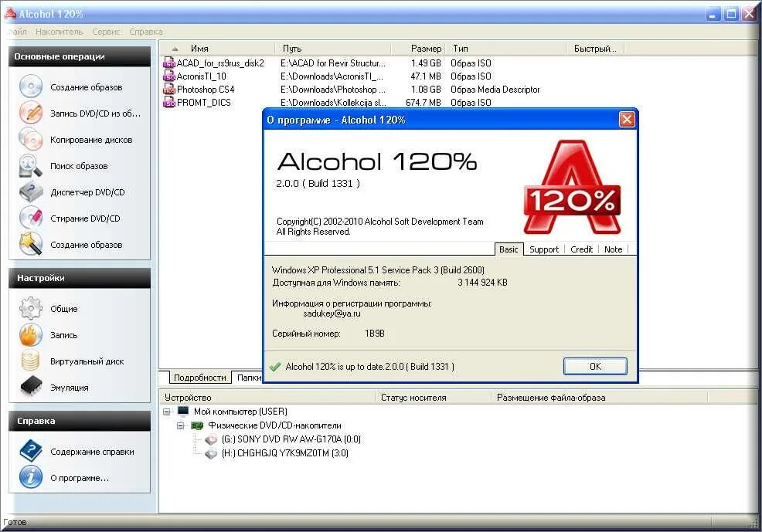Viewport: 762px width, 532px height.
Task: Click ISO icon of PROMT_DICS
Action: coord(168,103)
